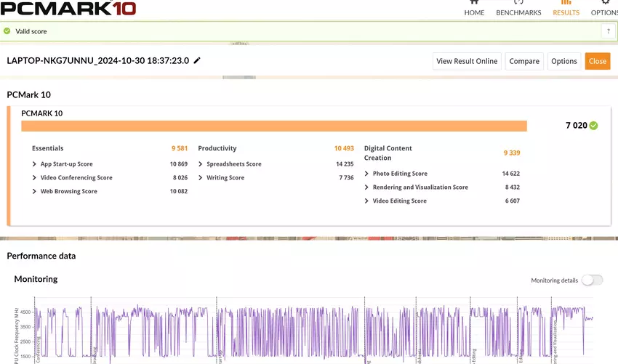Click the pencil icon to rename result
618x364 pixels.
pos(197,61)
